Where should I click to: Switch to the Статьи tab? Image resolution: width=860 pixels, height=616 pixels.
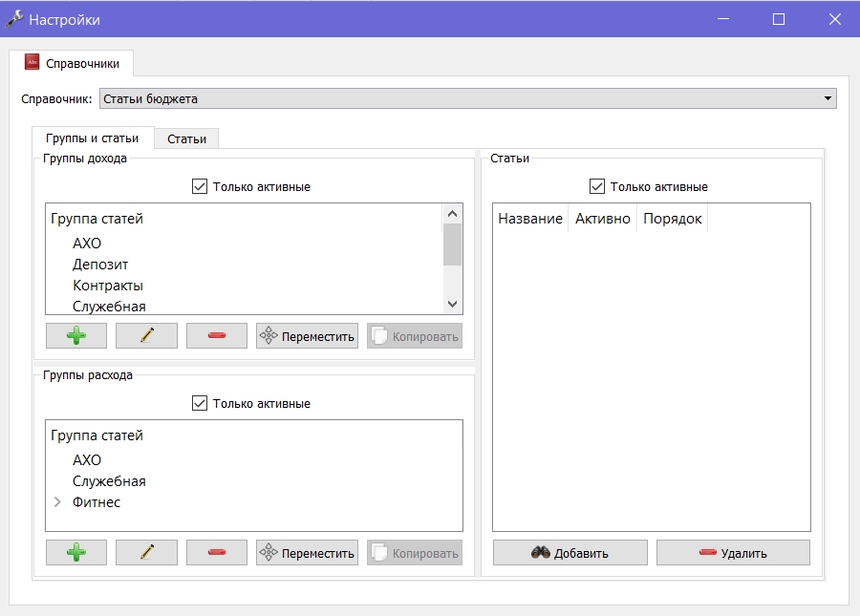click(186, 138)
